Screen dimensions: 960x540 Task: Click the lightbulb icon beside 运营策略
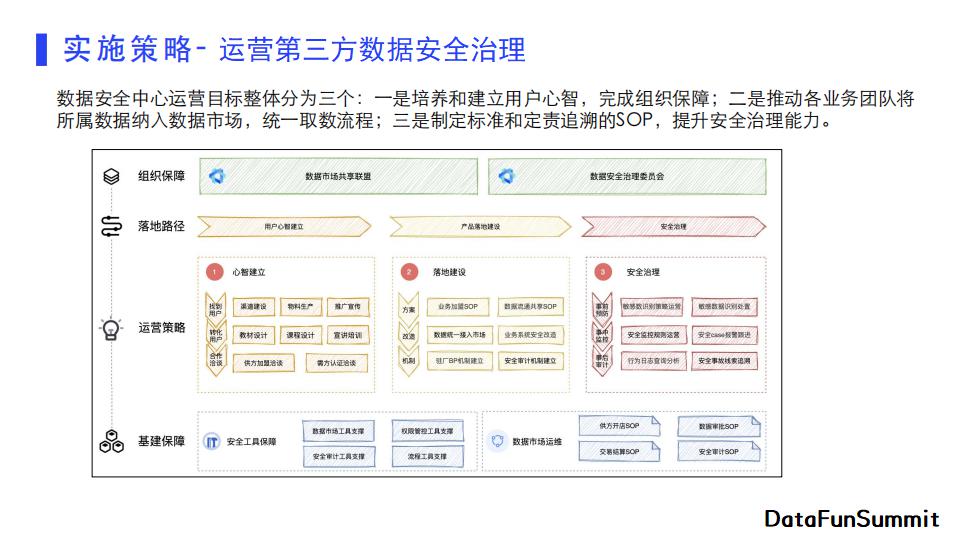[111, 329]
